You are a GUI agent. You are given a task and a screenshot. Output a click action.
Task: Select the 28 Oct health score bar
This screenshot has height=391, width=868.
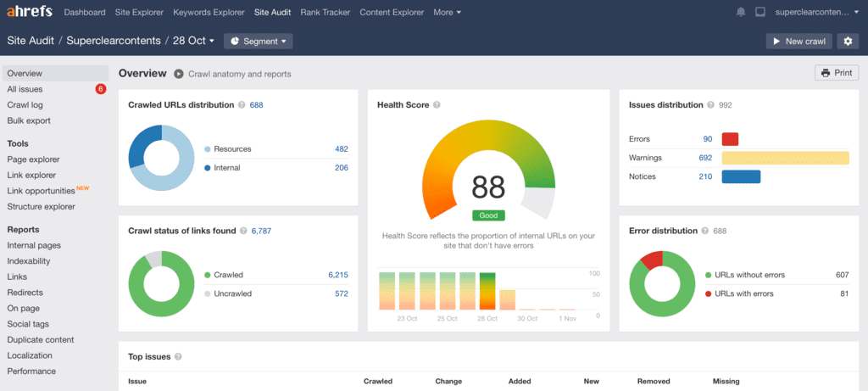487,291
